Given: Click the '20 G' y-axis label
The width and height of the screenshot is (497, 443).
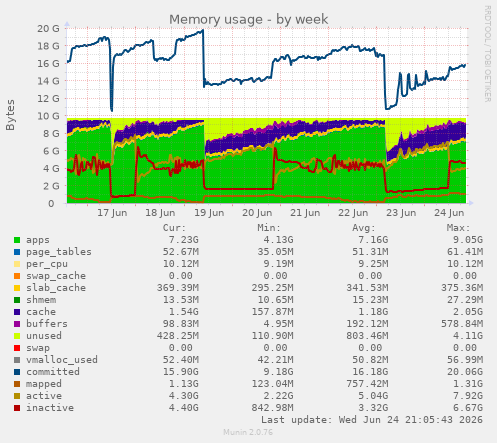Looking at the screenshot, I should pos(49,29).
